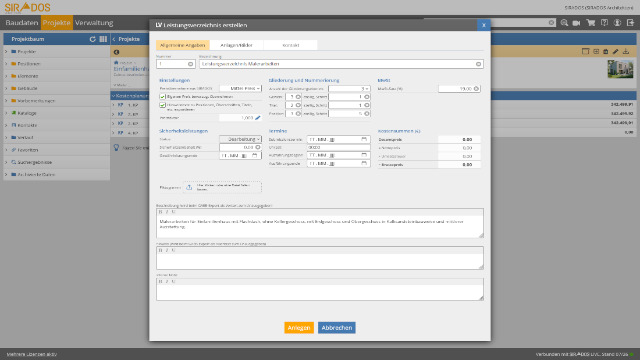Click the upload icon next to Dateiupload area

[x=189, y=187]
